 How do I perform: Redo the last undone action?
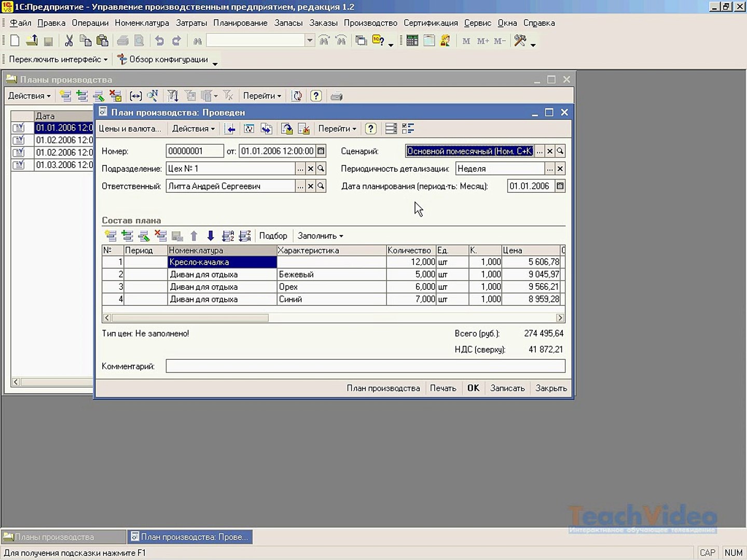(x=176, y=40)
